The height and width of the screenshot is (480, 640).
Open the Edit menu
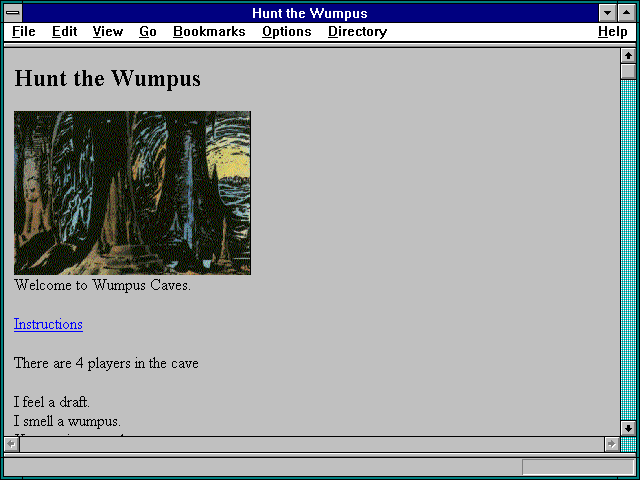coord(64,32)
